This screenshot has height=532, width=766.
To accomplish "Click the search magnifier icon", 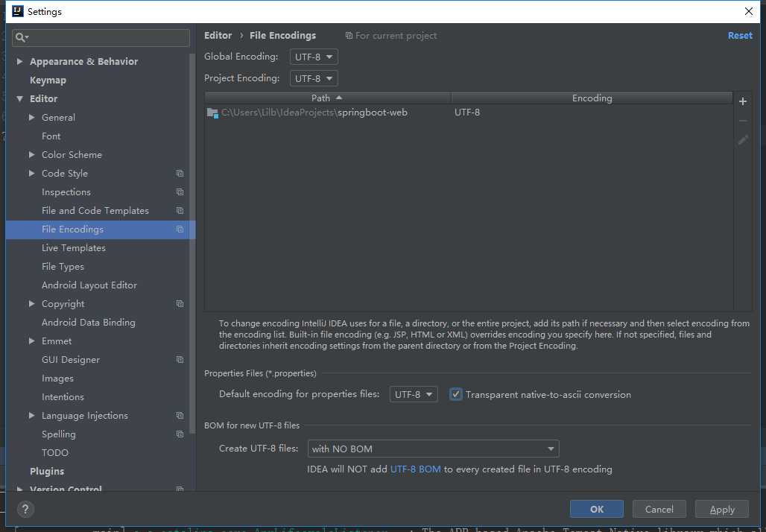I will pos(21,37).
